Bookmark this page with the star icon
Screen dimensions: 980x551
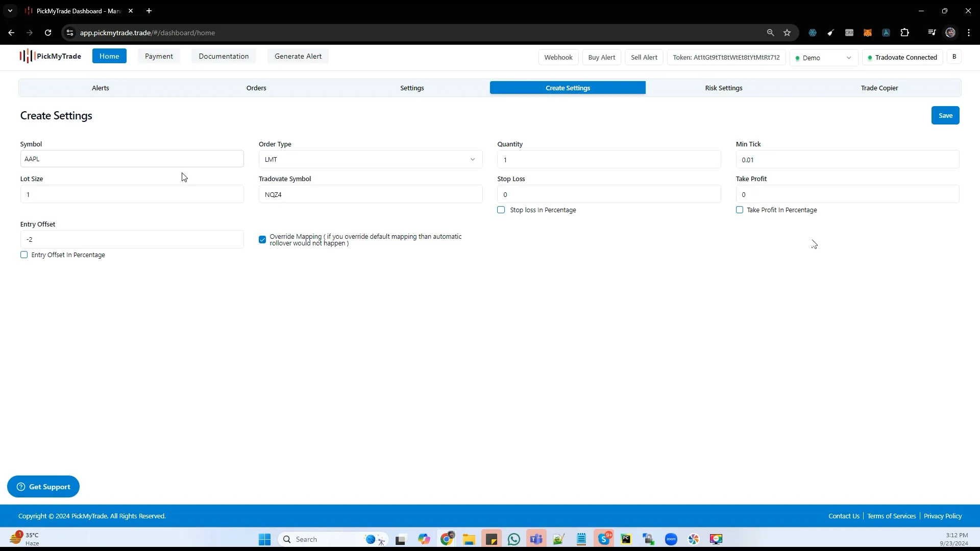pyautogui.click(x=787, y=33)
